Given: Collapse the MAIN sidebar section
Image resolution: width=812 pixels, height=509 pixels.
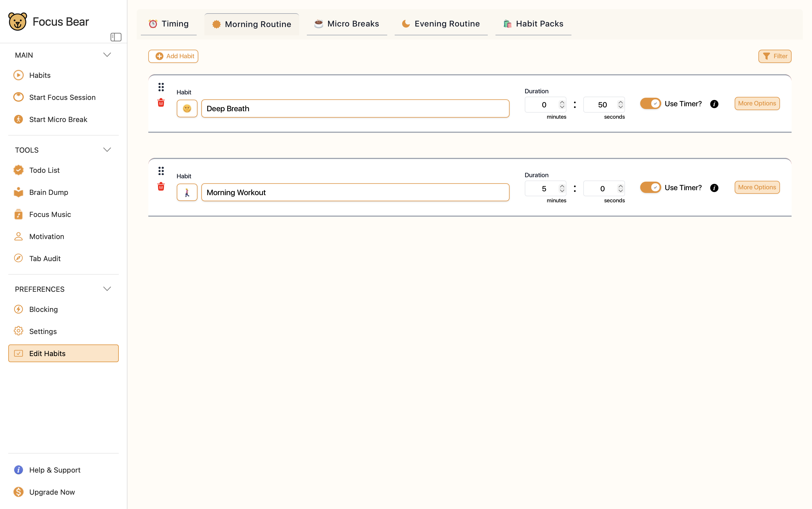Looking at the screenshot, I should (107, 55).
